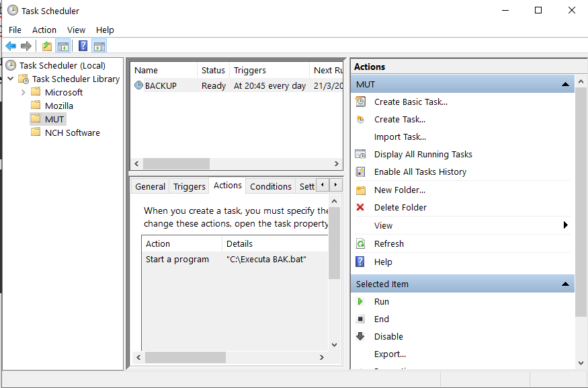The image size is (588, 388).
Task: Collapse the MUT section in Actions pane
Action: click(565, 84)
